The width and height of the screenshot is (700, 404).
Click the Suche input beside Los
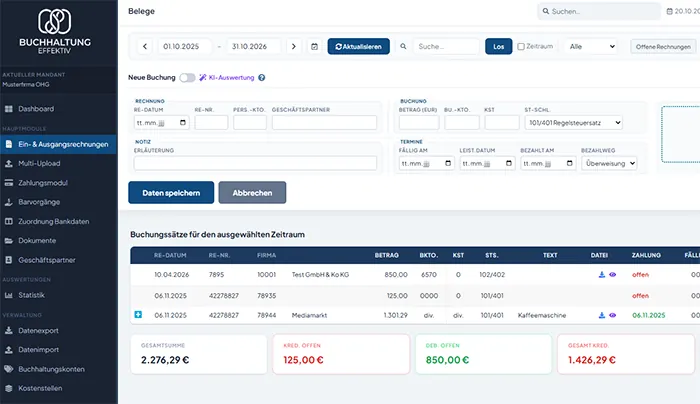point(446,46)
